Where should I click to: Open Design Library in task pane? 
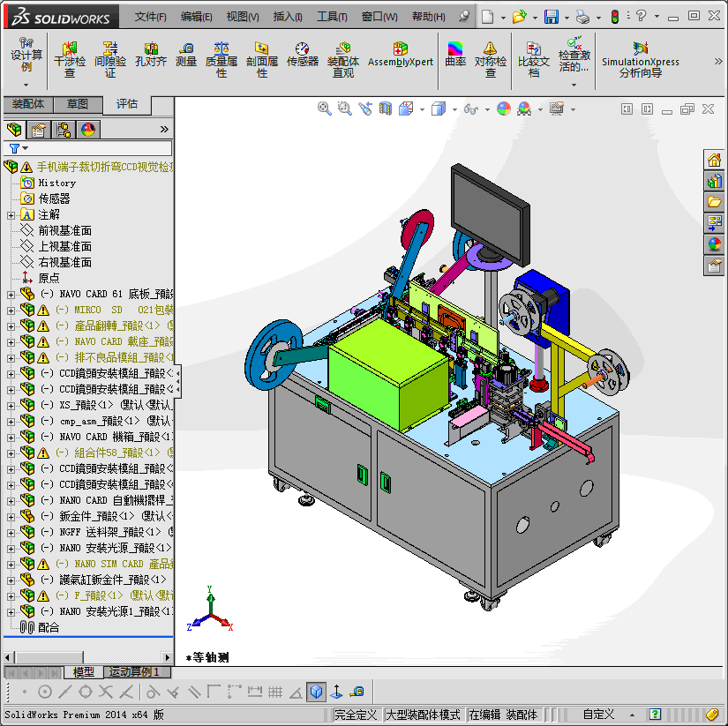[714, 181]
